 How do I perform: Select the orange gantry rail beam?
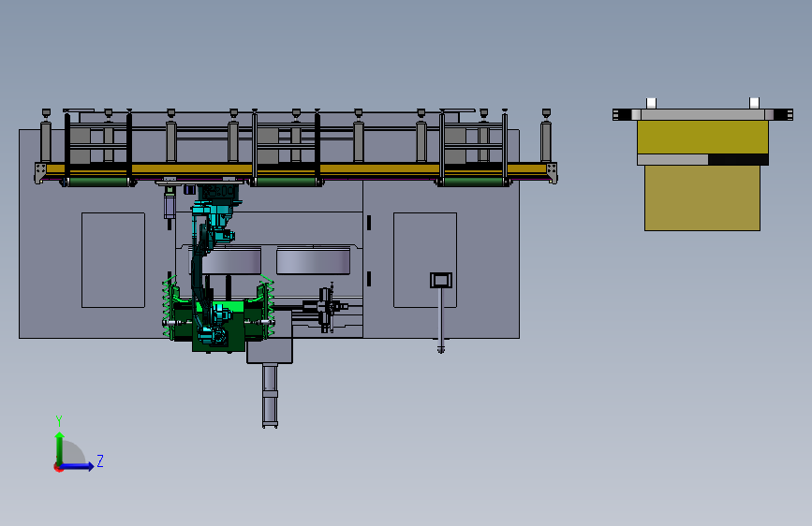click(296, 168)
